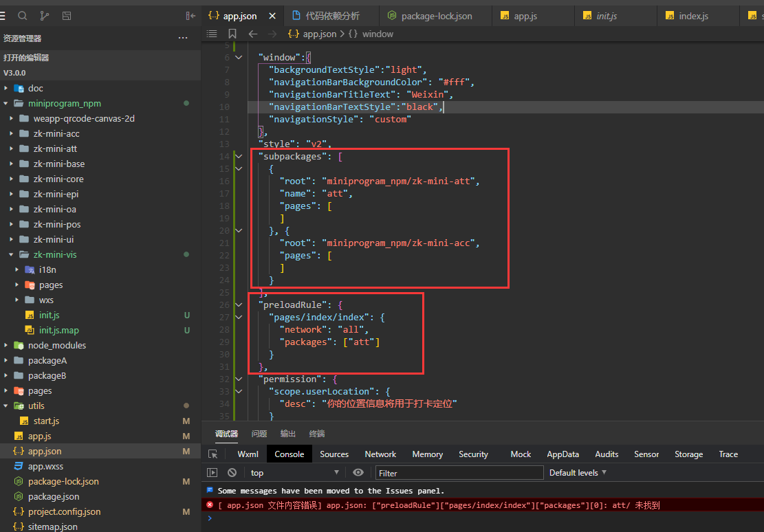Show the console sidebar panel

pyautogui.click(x=212, y=473)
